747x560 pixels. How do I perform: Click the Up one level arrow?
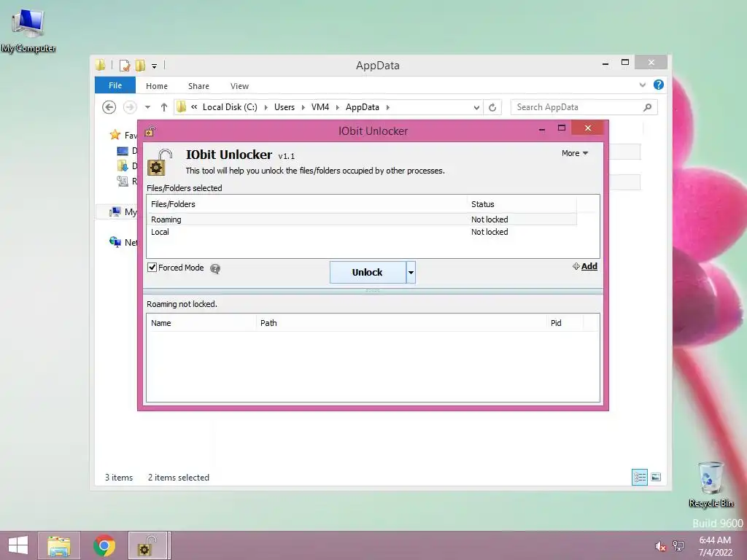pyautogui.click(x=164, y=107)
